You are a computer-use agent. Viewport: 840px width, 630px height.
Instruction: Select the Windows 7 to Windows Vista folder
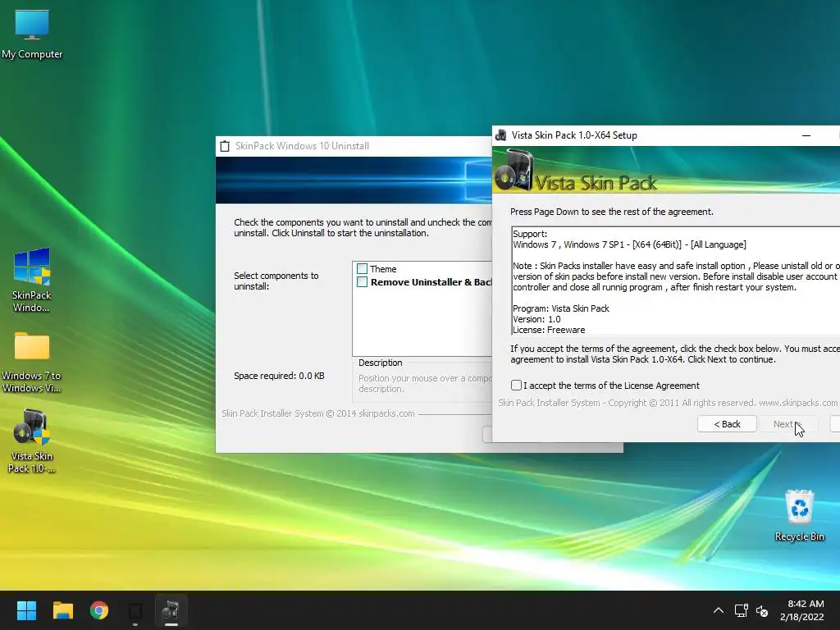tap(32, 362)
